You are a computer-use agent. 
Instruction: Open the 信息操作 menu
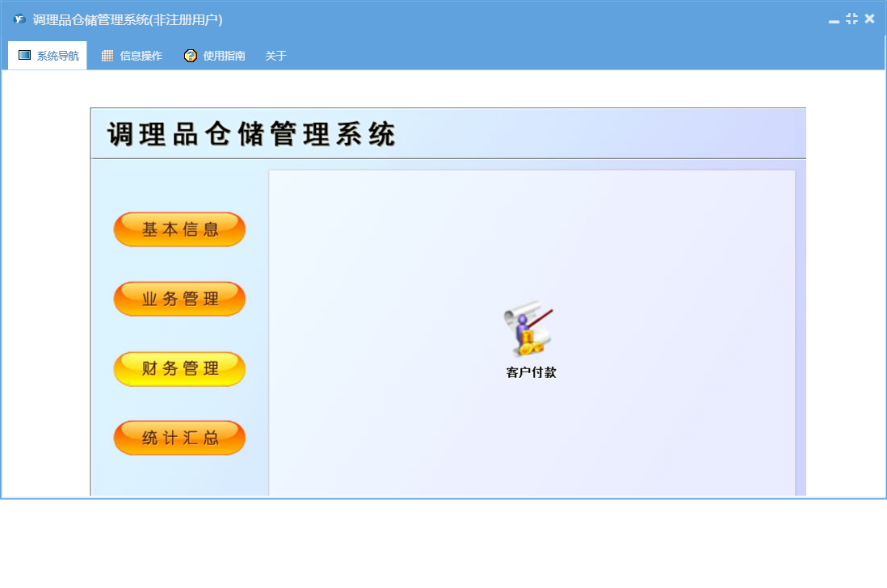[141, 56]
